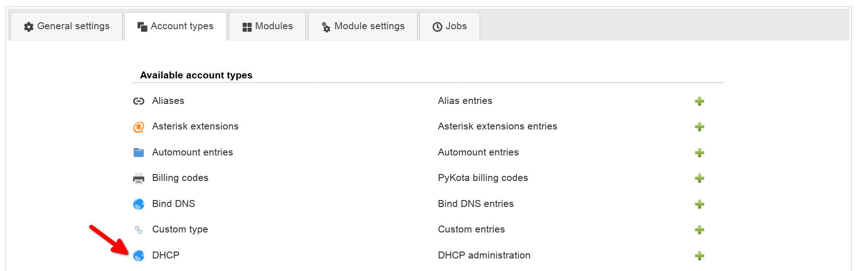Select the Account types tab
The height and width of the screenshot is (271, 868).
pyautogui.click(x=176, y=26)
